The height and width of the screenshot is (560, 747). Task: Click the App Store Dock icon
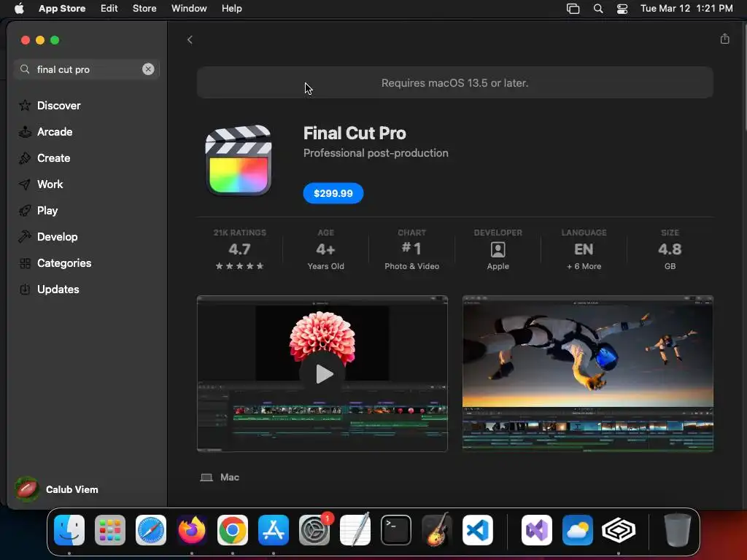pos(274,530)
